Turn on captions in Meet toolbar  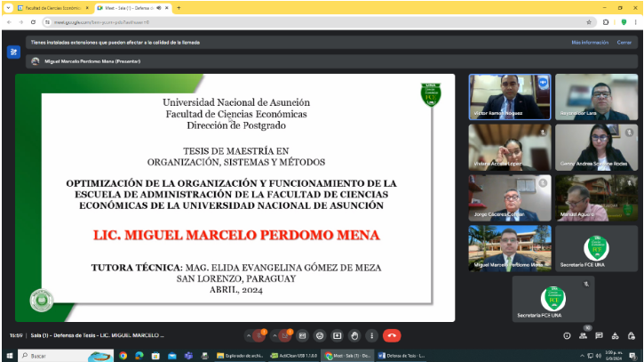tap(302, 335)
